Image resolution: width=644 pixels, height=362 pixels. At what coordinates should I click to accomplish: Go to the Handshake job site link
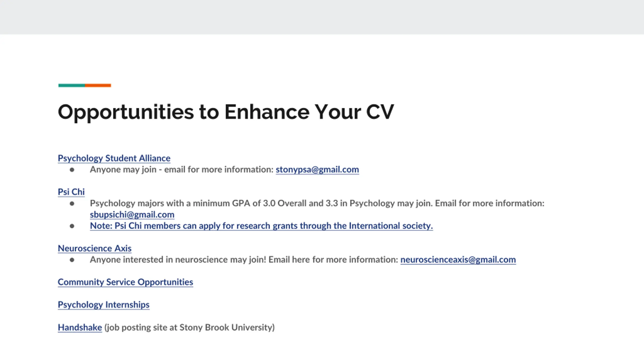pyautogui.click(x=80, y=327)
